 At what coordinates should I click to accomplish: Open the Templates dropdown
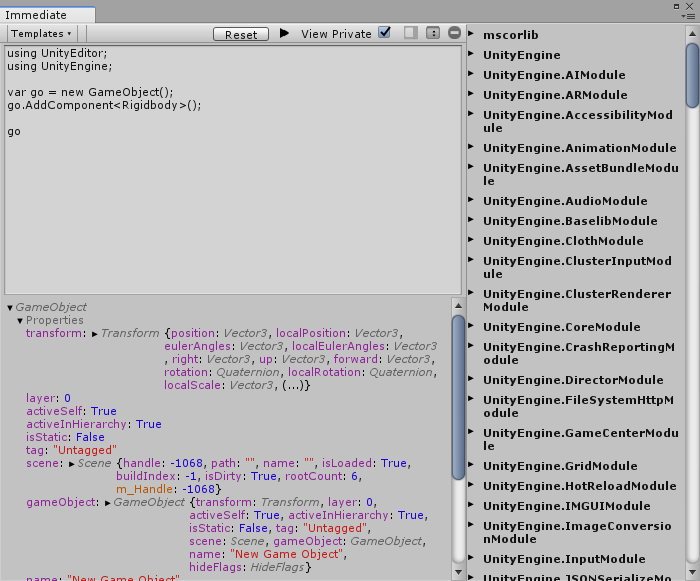41,33
